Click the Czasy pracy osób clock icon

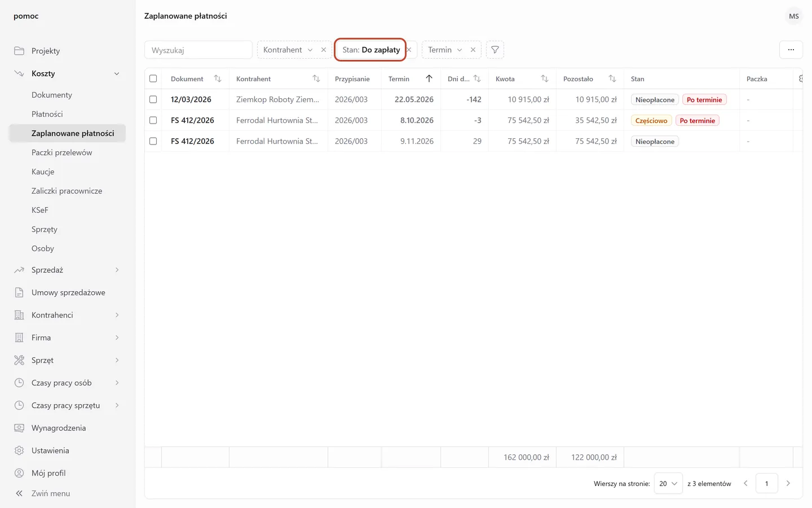coord(19,383)
